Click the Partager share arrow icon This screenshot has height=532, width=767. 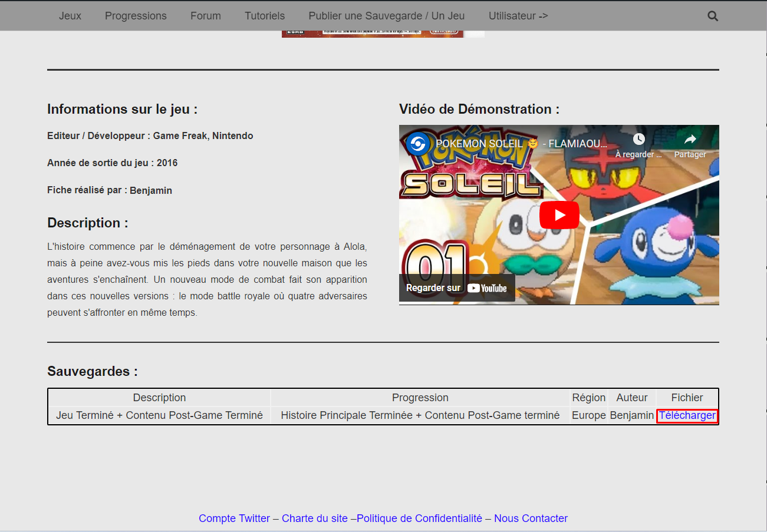point(690,140)
